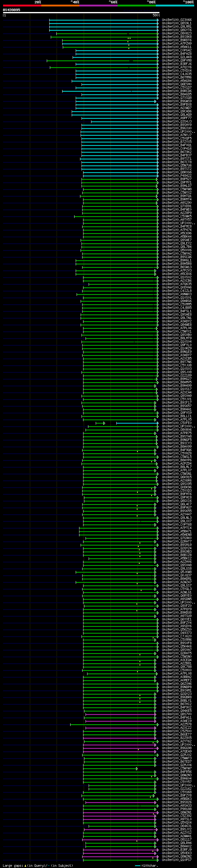The width and height of the screenshot is (197, 868).
Task: Select last hit UniRef100_Q10PS7
Action: point(176,860)
